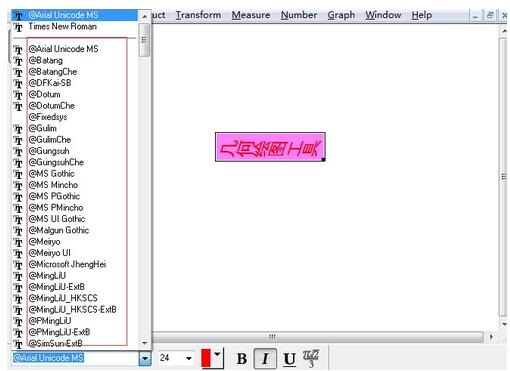Toggle Underline text formatting button
The image size is (510, 371).
point(289,359)
